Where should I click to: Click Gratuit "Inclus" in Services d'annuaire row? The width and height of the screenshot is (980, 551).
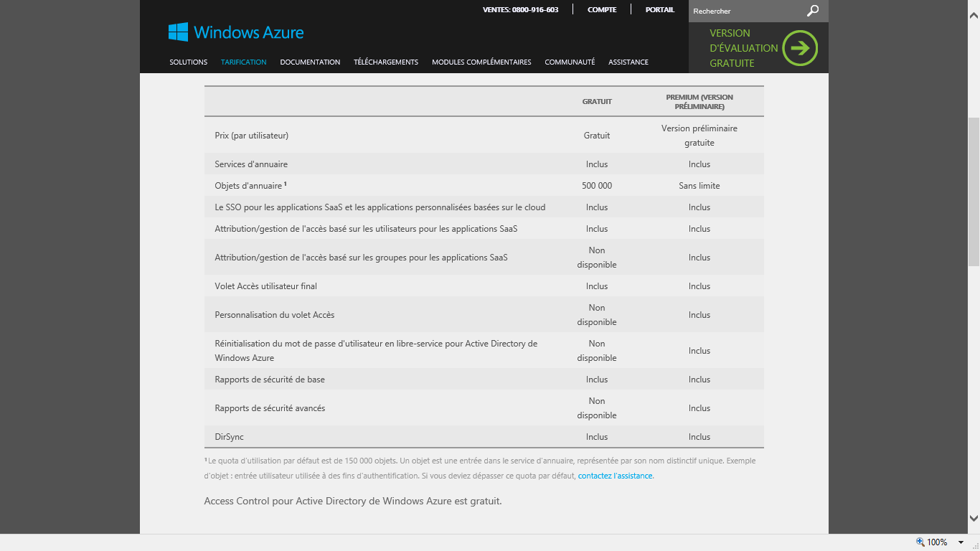pos(597,164)
